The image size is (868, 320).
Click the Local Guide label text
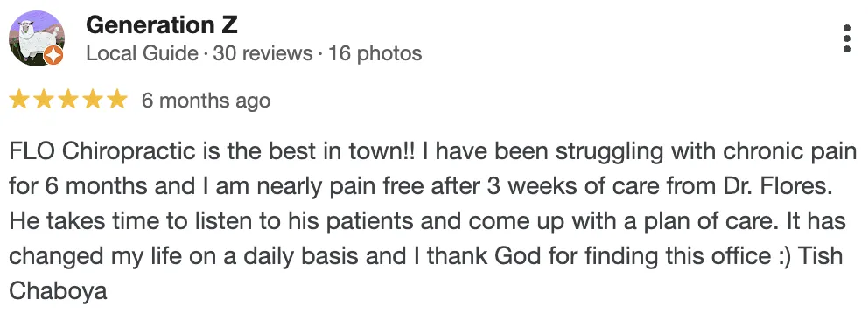pyautogui.click(x=143, y=53)
